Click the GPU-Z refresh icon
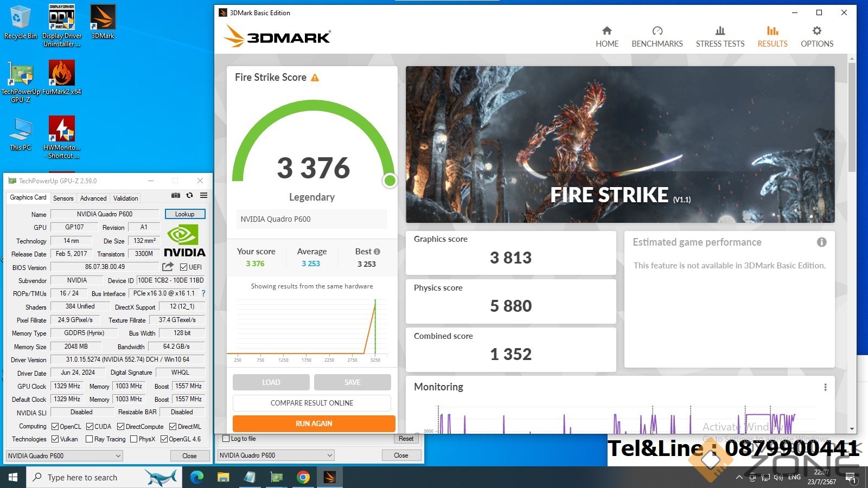 [189, 195]
